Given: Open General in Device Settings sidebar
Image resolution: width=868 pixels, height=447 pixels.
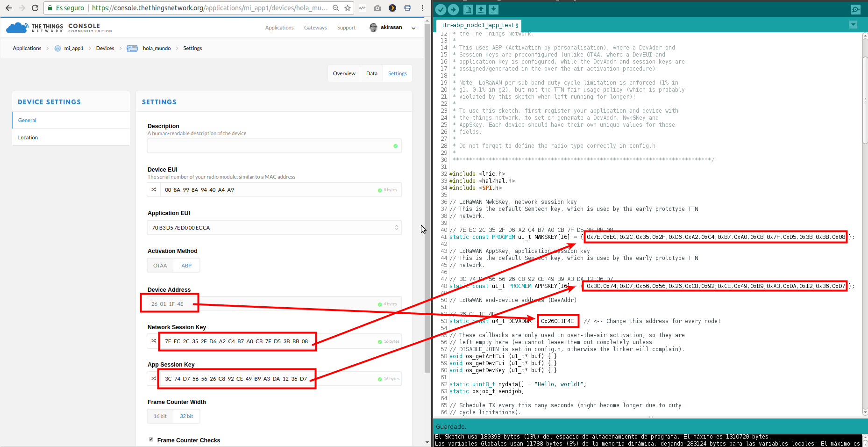Looking at the screenshot, I should pyautogui.click(x=71, y=120).
